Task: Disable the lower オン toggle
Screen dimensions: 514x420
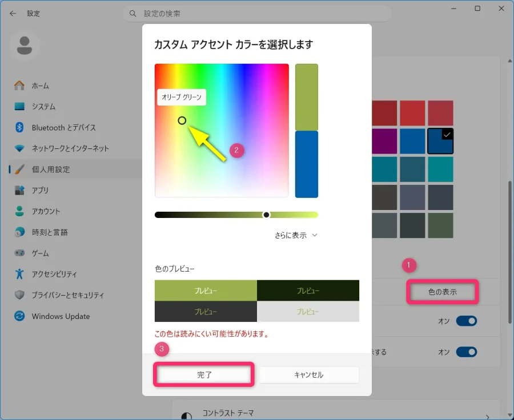Action: coord(467,352)
